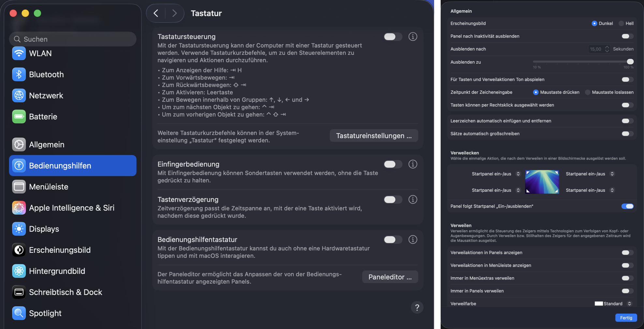Screen dimensions: 644x329
Task: Click the Suchen search field
Action: pyautogui.click(x=73, y=39)
